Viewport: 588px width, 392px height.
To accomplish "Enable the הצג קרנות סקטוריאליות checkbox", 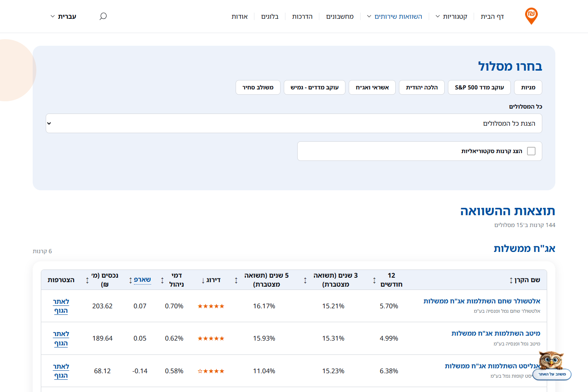I will pyautogui.click(x=531, y=151).
